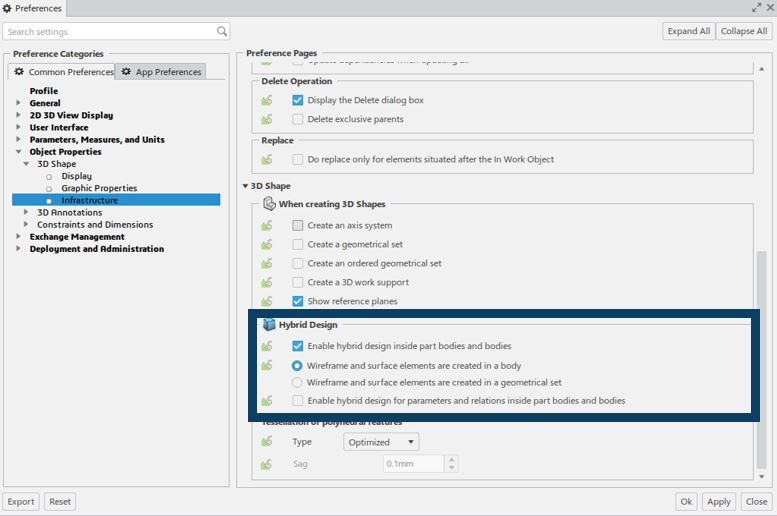777x516 pixels.
Task: Click the search magnifier icon
Action: [222, 32]
